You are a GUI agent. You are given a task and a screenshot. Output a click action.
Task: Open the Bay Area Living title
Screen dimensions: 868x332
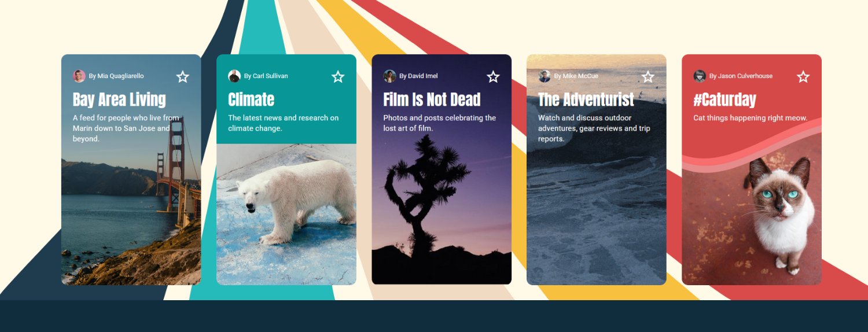(119, 99)
